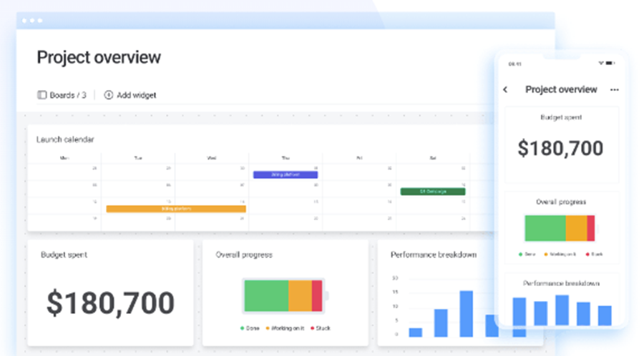Tap the back arrow in mobile view
This screenshot has height=356, width=644.
[x=505, y=90]
